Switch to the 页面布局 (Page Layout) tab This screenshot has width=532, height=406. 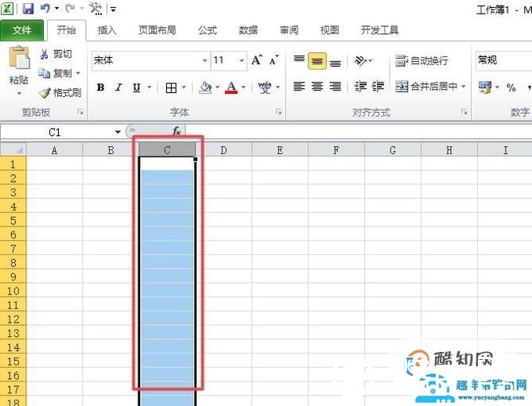157,30
